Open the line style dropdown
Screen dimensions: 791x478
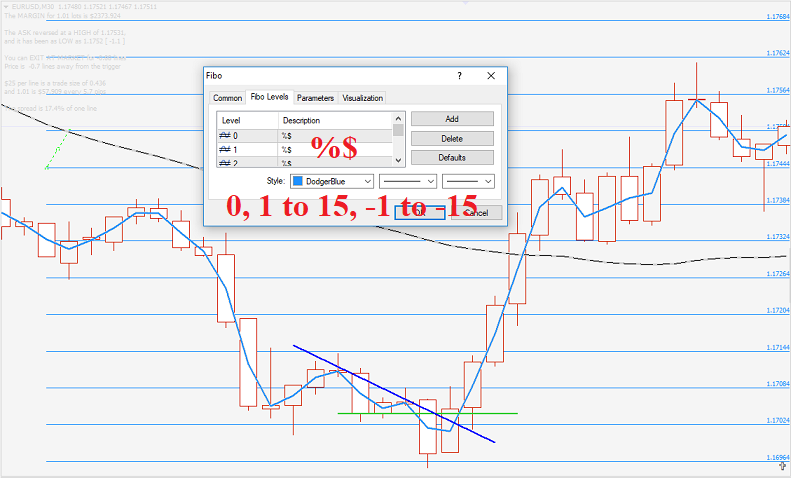click(408, 181)
